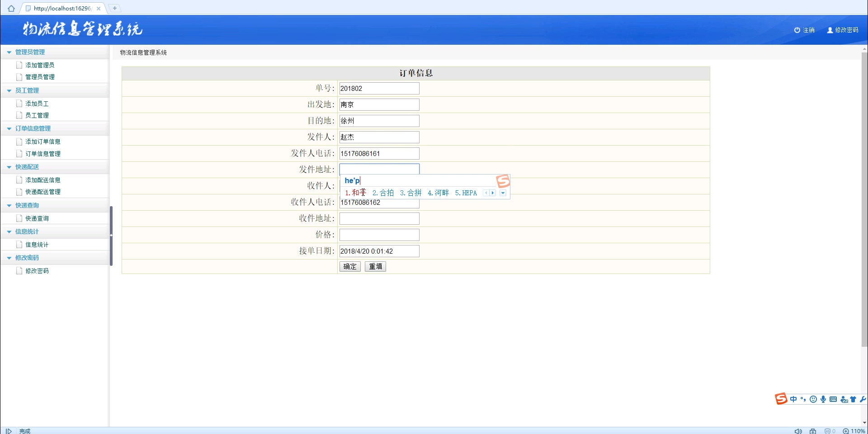This screenshot has height=434, width=868.
Task: Submit the order with 确定 button
Action: click(x=350, y=267)
